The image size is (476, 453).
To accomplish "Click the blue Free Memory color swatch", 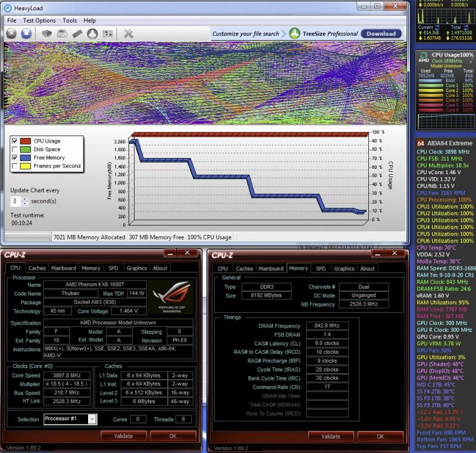I will point(26,158).
